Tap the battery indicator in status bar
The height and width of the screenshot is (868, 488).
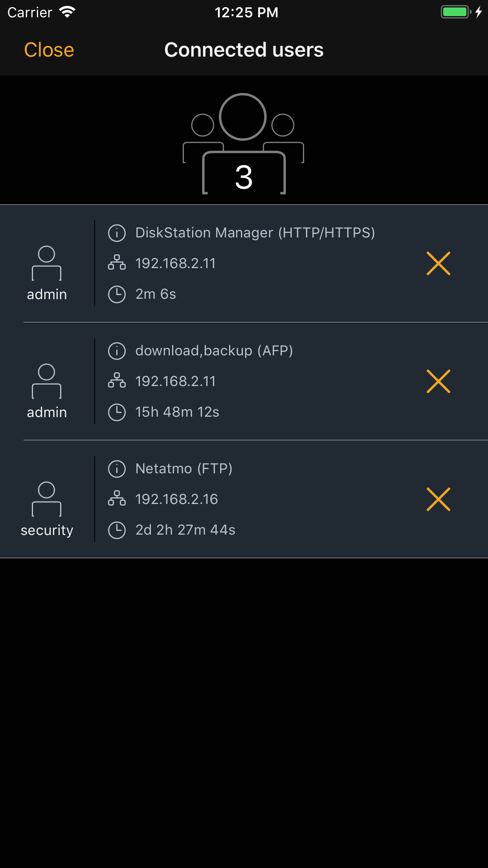[x=456, y=12]
